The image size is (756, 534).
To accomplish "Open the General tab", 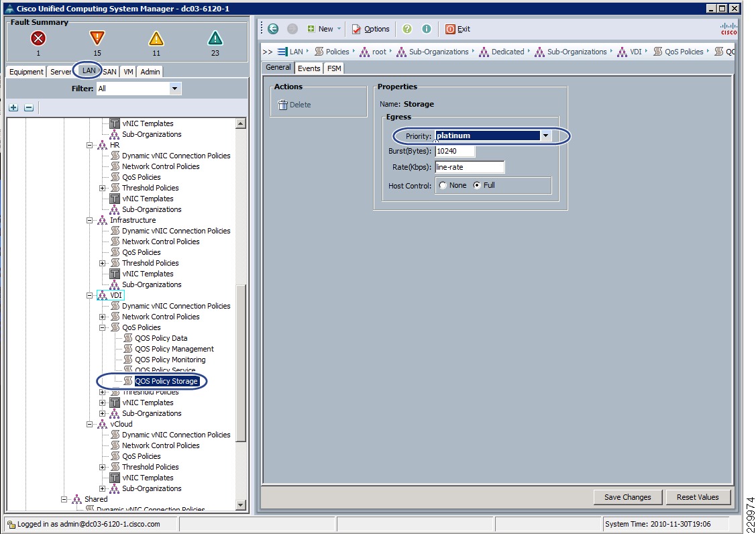I will coord(278,68).
